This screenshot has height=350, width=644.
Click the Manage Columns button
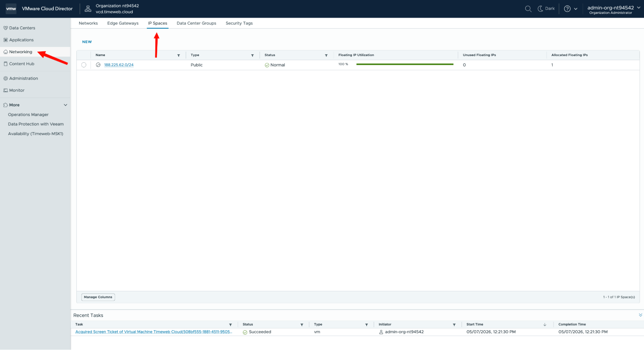(98, 297)
